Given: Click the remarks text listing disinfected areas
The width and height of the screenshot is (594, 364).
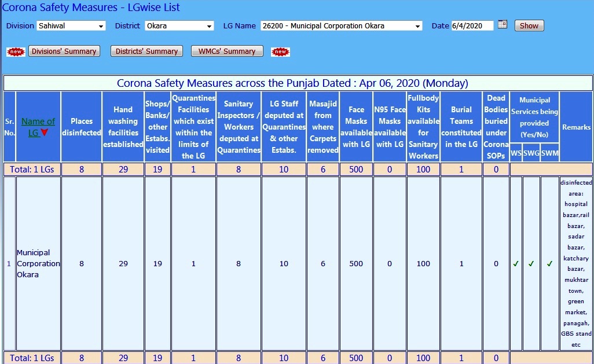Looking at the screenshot, I should (576, 264).
